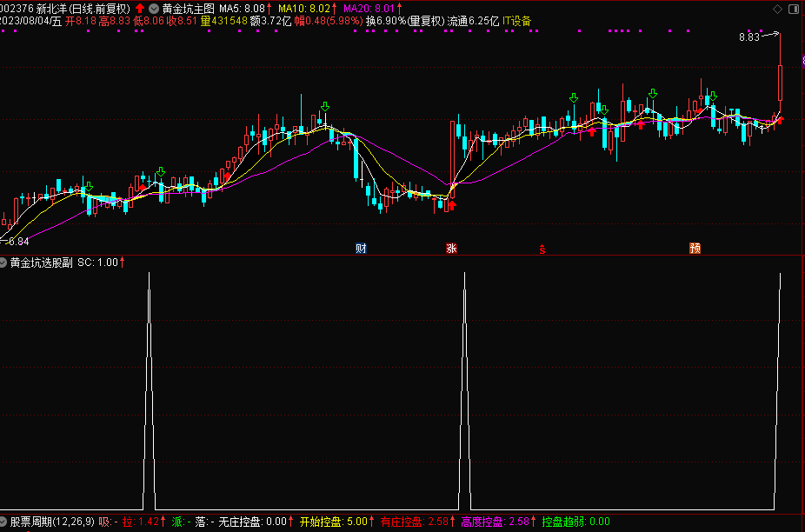Open the IT设备 sector link
805x532 pixels.
click(x=516, y=21)
